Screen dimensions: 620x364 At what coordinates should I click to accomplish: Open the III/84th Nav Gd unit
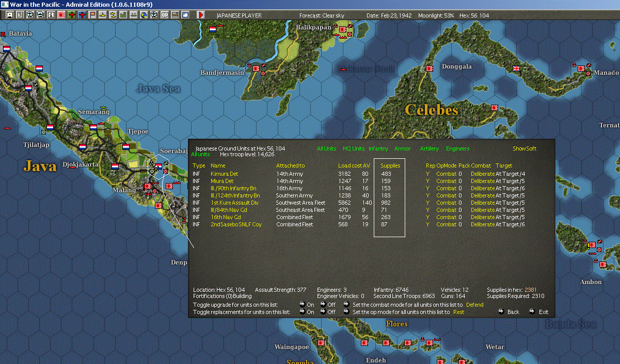click(229, 210)
